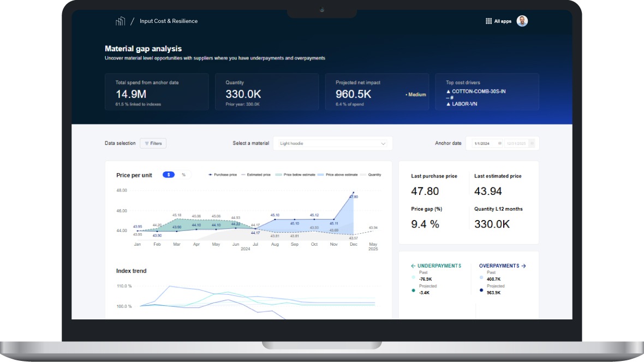Switch price display to dollar mode
The height and width of the screenshot is (362, 644).
click(169, 174)
